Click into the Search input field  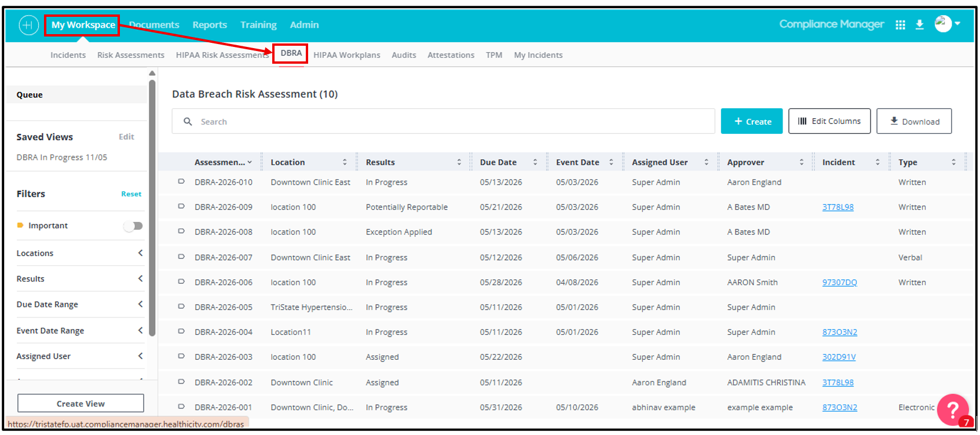tap(444, 122)
